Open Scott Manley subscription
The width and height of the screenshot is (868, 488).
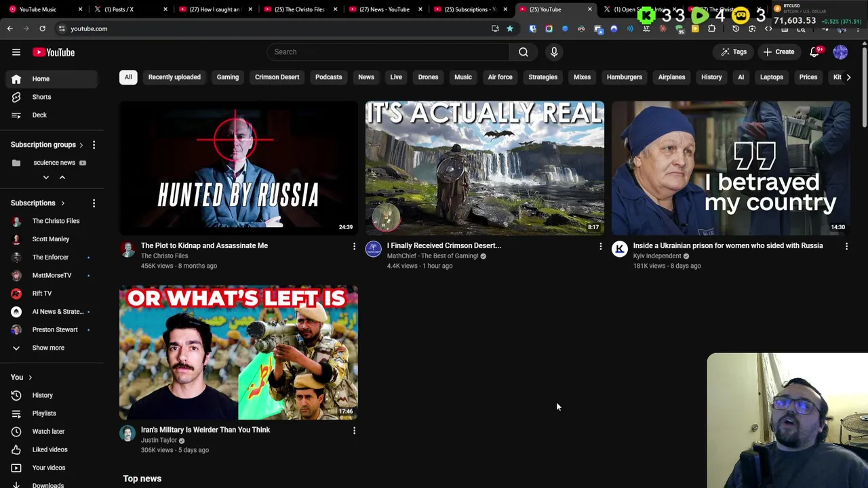tap(52, 239)
